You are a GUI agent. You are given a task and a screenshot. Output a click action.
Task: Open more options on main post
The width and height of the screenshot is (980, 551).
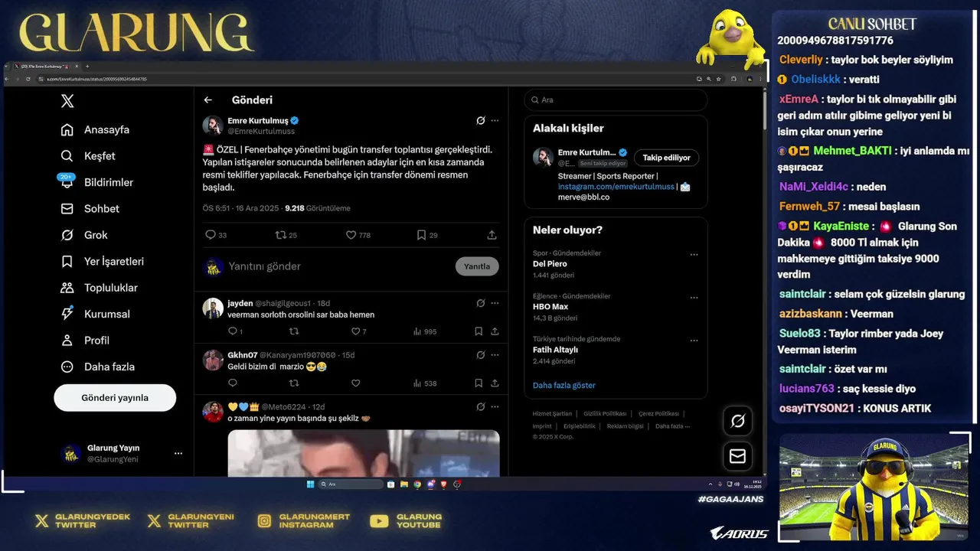click(x=495, y=121)
